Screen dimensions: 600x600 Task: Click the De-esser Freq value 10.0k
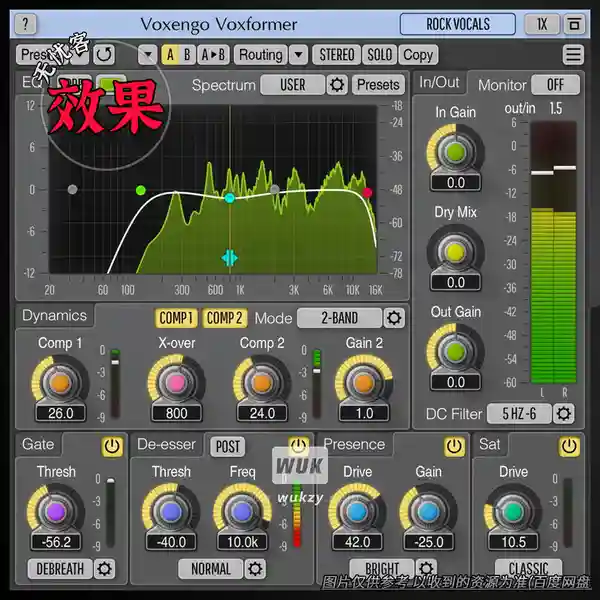pos(242,542)
